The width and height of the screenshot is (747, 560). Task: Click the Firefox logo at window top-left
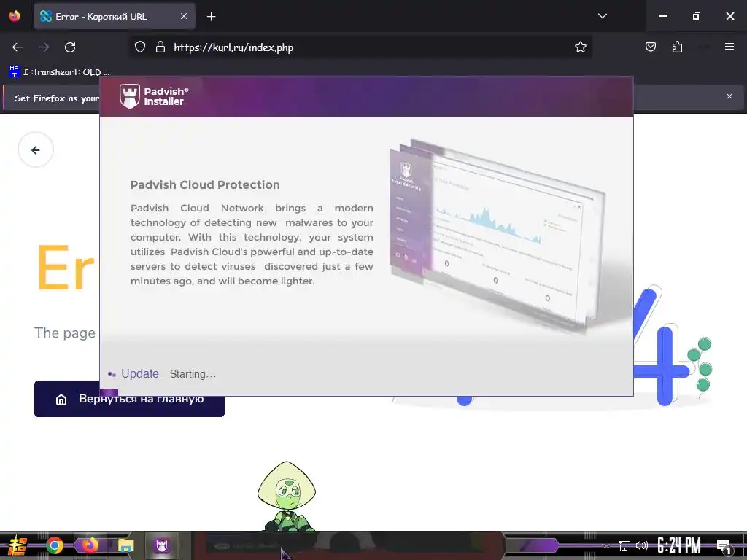click(15, 16)
